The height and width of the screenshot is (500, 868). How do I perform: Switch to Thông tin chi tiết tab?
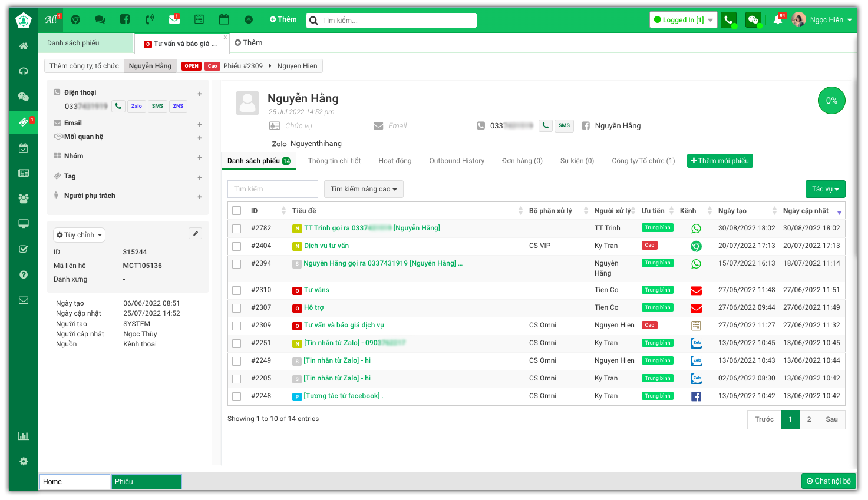(x=334, y=161)
